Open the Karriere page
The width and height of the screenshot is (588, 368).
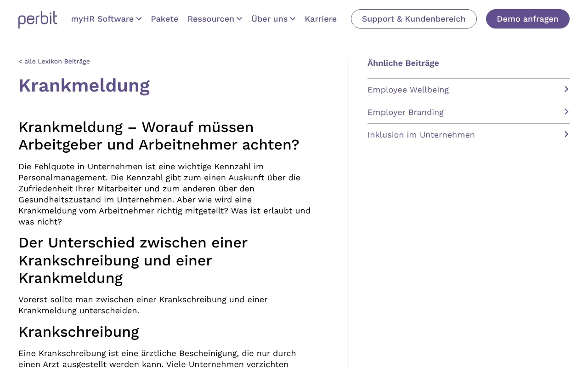321,19
